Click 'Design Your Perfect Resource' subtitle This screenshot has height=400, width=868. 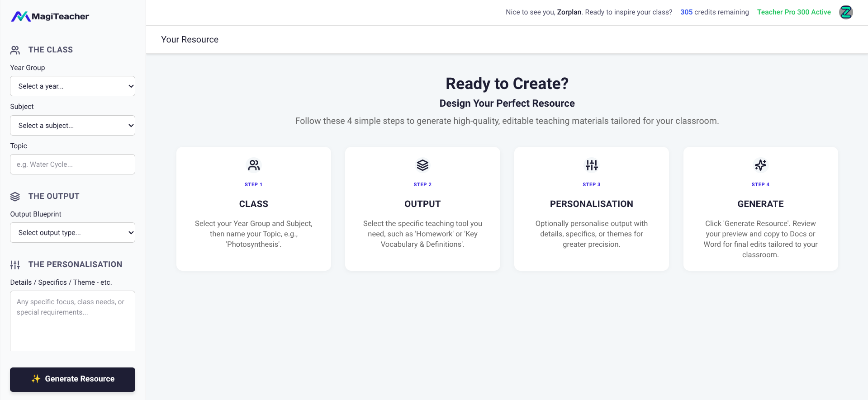pyautogui.click(x=507, y=104)
